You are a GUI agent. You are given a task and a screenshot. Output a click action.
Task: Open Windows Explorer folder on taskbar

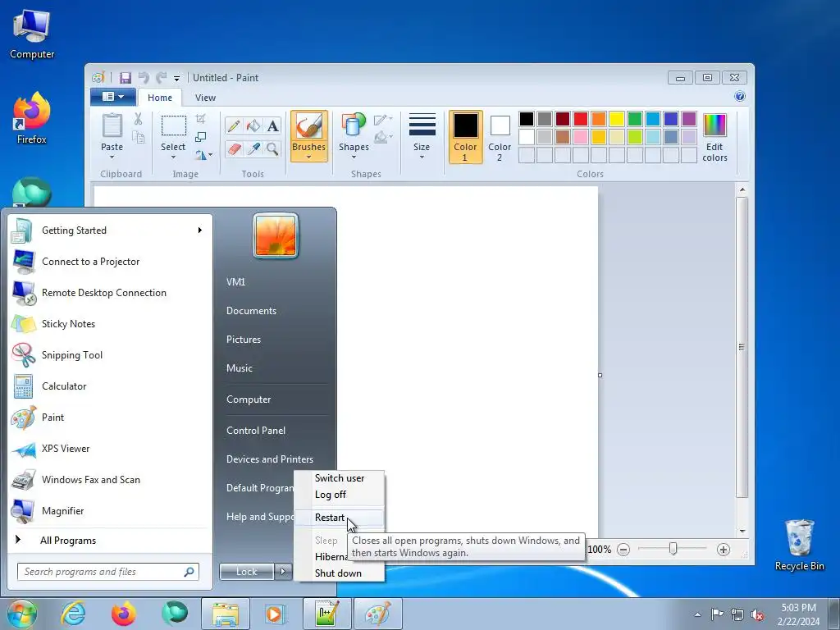click(x=225, y=614)
